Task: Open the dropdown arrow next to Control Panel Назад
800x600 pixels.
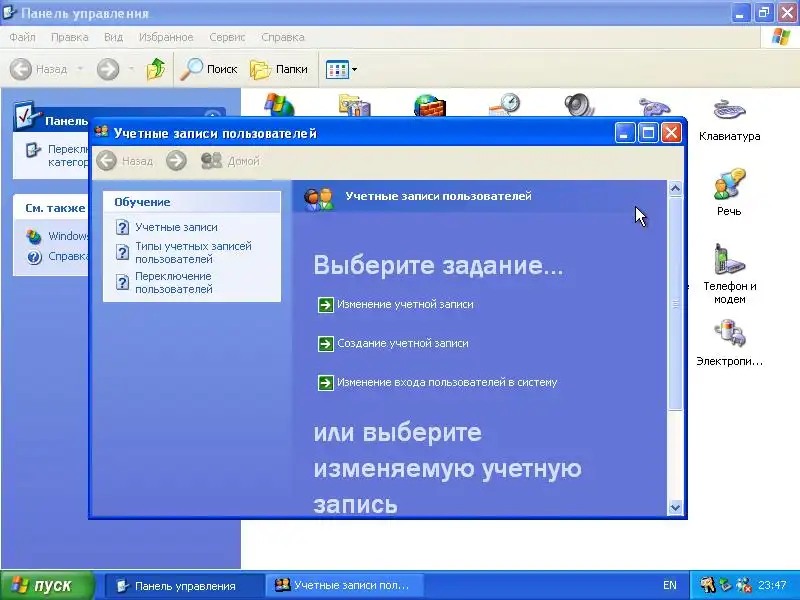Action: 80,69
